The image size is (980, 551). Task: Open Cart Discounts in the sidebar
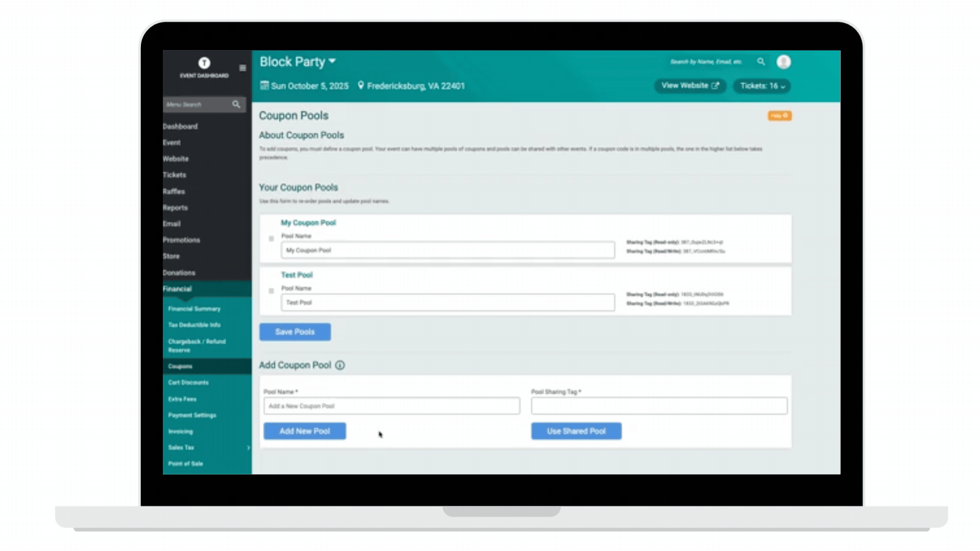tap(188, 383)
